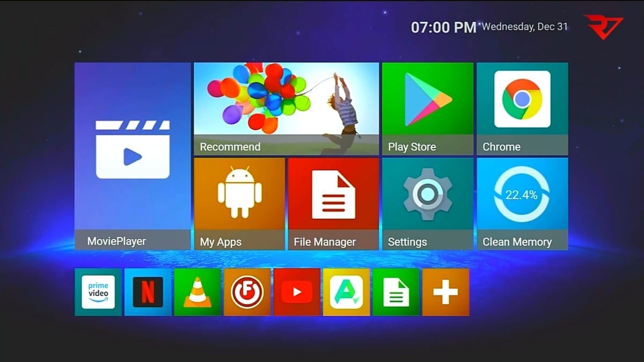
Task: Launch YouTube from the shortcut bar
Action: tap(297, 292)
